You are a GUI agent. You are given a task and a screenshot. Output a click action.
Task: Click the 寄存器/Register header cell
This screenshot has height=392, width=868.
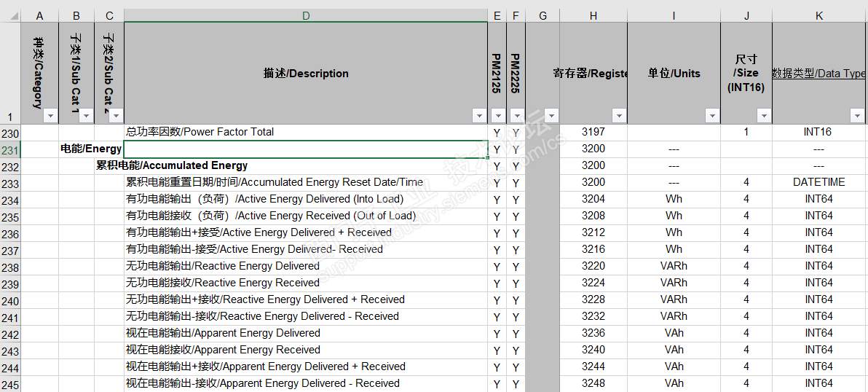point(593,73)
